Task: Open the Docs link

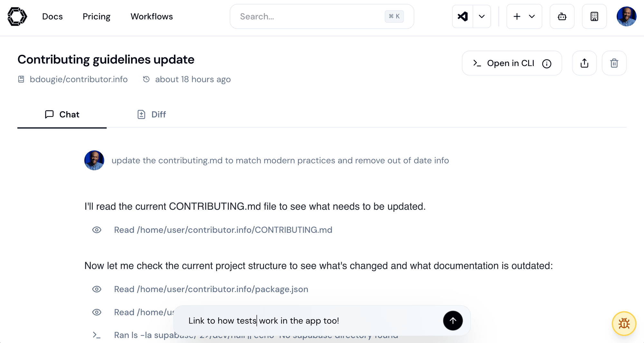Action: tap(52, 16)
